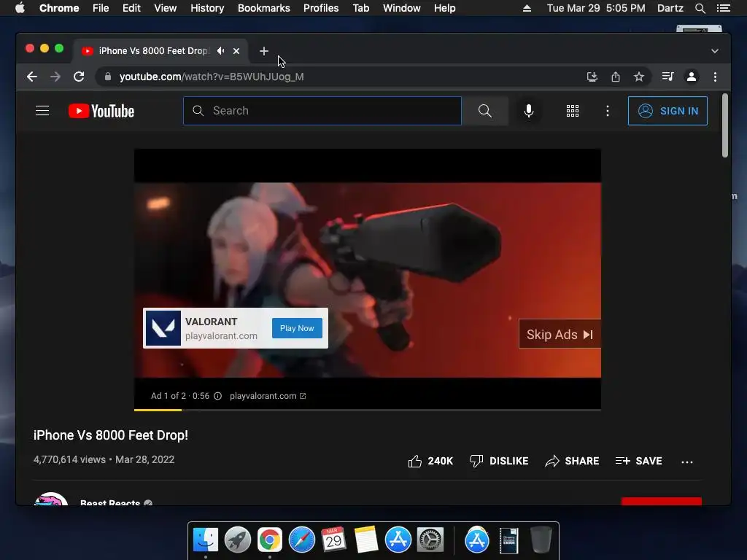Open more actions ellipsis under video

[687, 462]
